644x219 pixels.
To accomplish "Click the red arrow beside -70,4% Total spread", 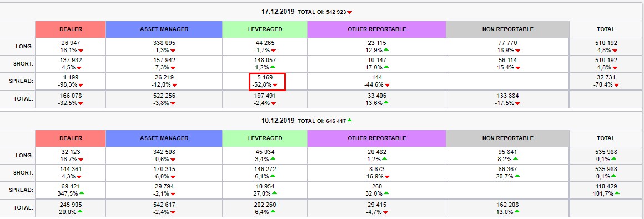I will point(616,86).
